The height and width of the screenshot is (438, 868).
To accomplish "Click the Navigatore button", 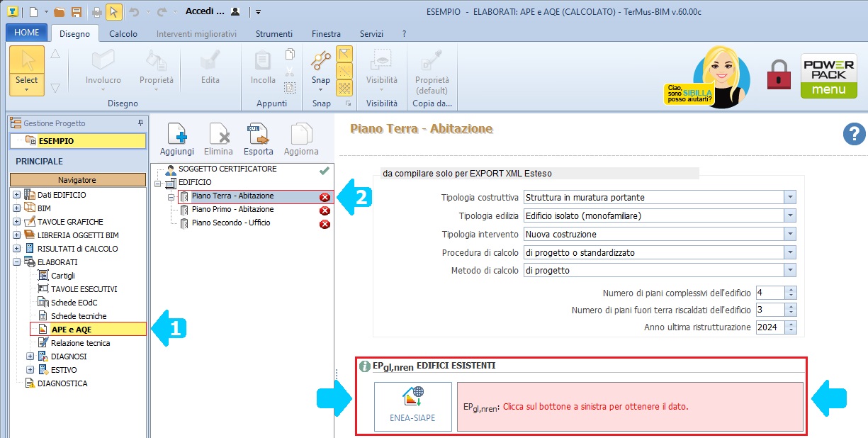I will point(77,180).
